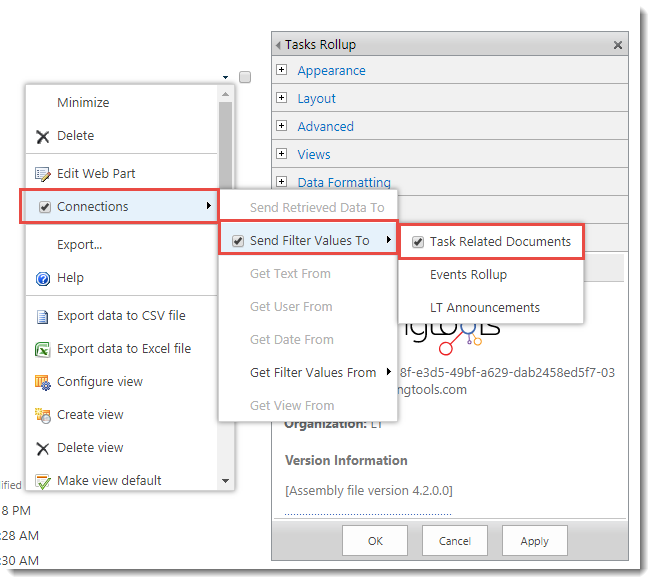Click the Delete X icon in the menu

click(x=43, y=137)
